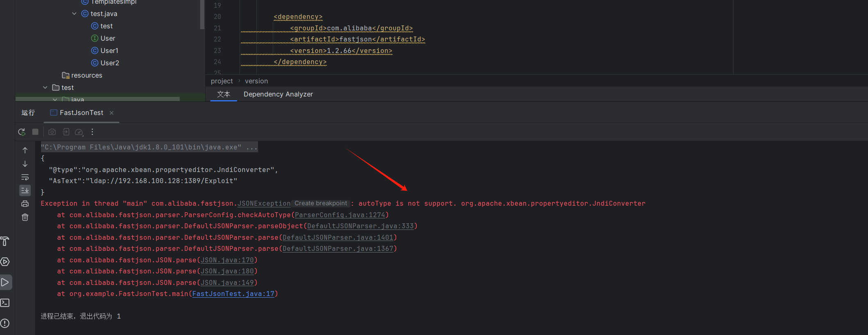Click the print console output icon
This screenshot has width=868, height=335.
pyautogui.click(x=25, y=204)
